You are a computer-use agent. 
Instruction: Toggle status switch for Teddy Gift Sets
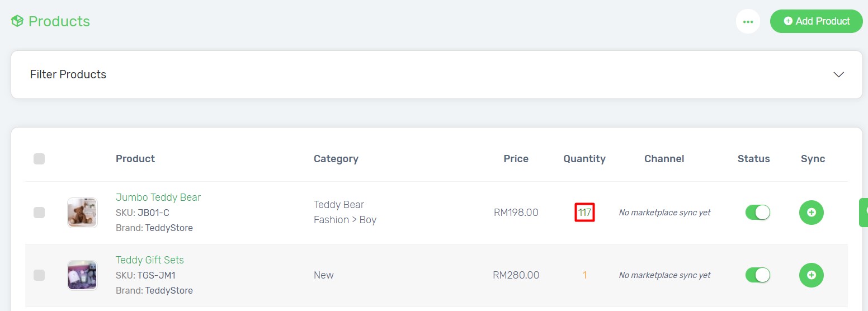tap(758, 275)
